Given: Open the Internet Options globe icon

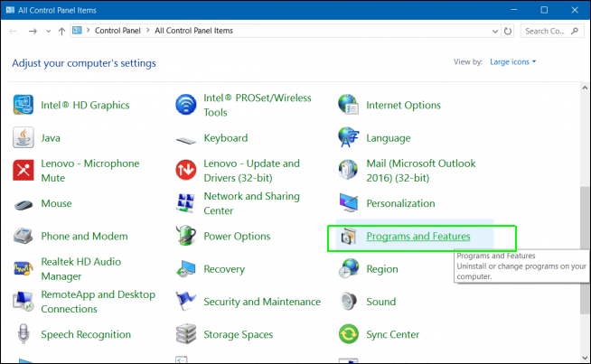Looking at the screenshot, I should (348, 105).
